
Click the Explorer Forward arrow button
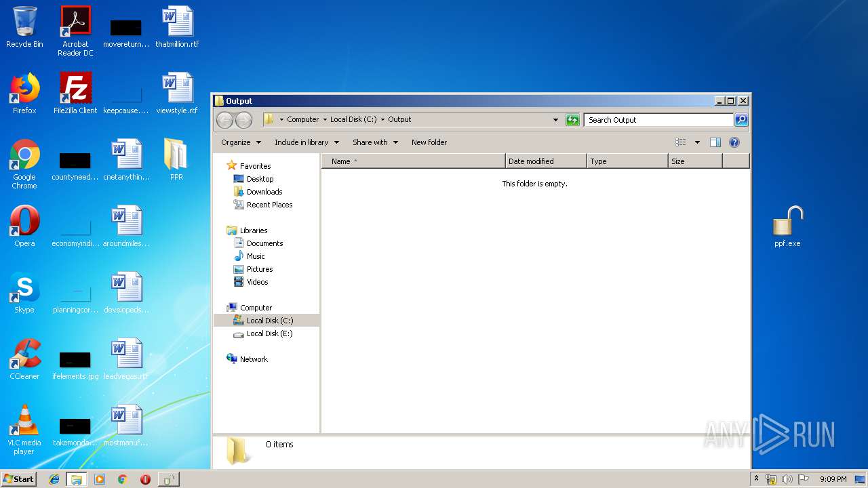pyautogui.click(x=243, y=120)
